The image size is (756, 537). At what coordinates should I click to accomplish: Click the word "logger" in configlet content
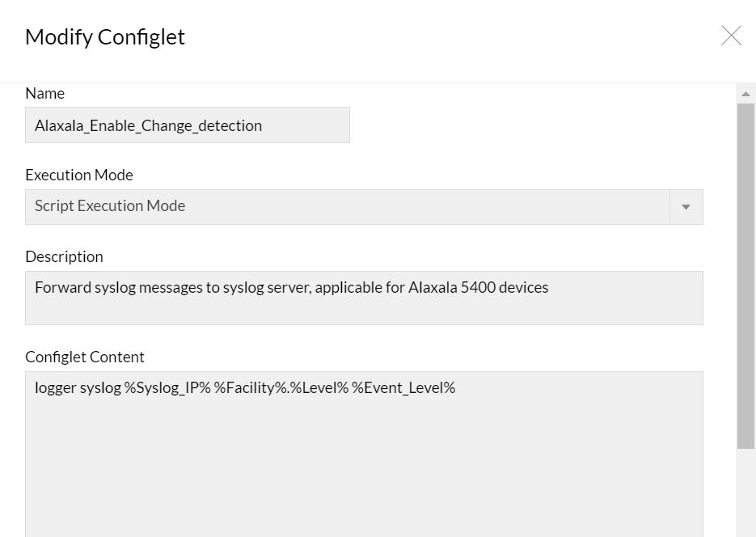[x=55, y=388]
